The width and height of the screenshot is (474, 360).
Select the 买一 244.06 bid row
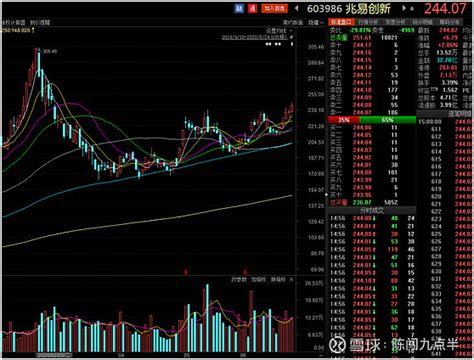(x=372, y=127)
